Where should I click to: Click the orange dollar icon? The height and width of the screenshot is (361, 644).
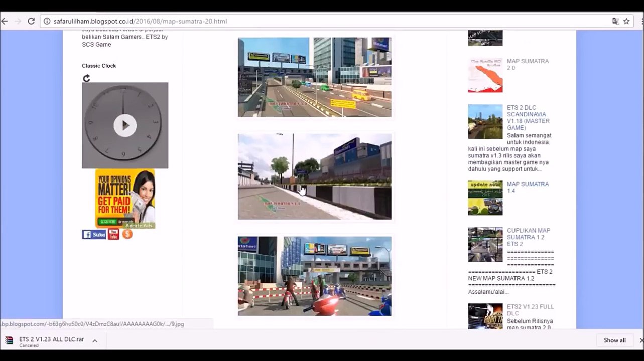(x=127, y=234)
